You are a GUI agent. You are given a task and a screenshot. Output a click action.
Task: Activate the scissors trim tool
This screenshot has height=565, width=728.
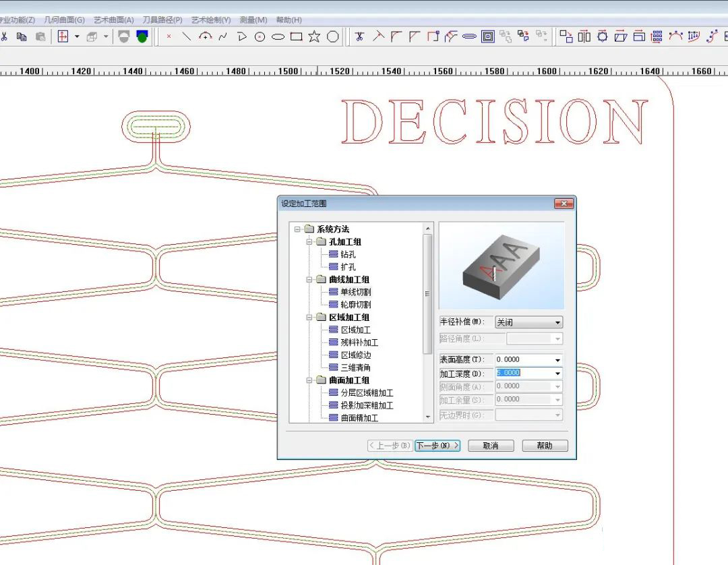pyautogui.click(x=360, y=36)
